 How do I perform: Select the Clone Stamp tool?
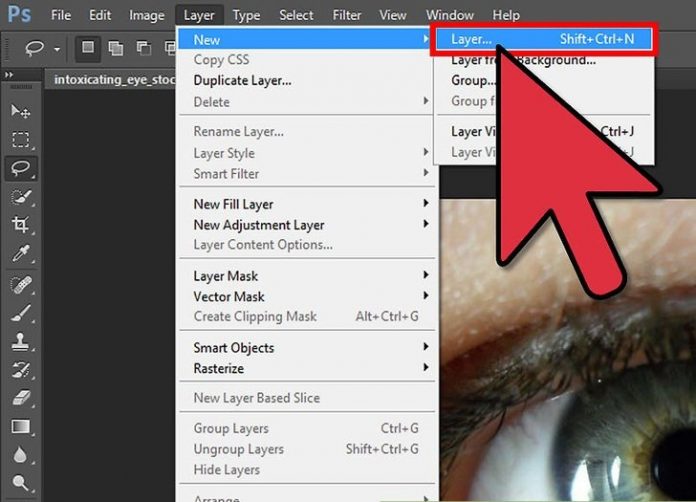click(20, 342)
